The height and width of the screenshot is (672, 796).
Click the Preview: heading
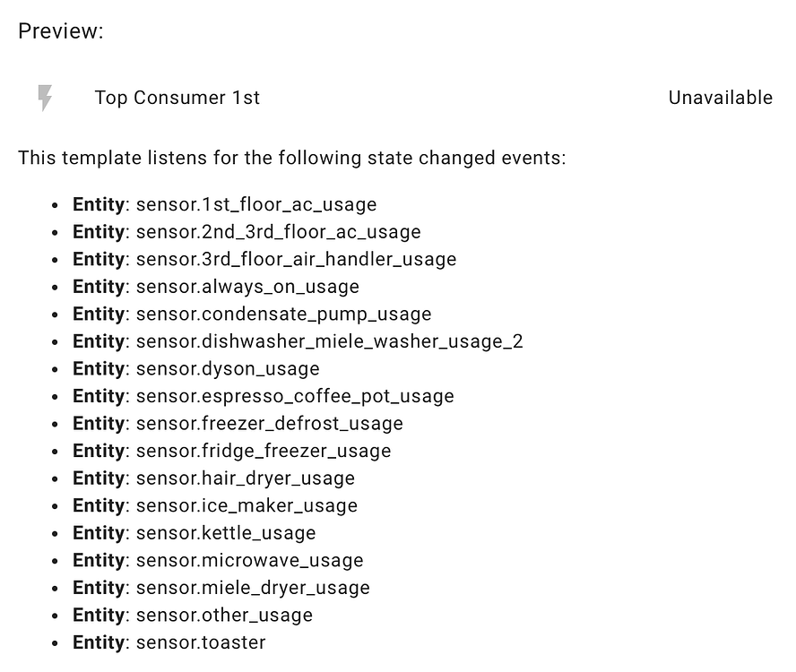59,30
